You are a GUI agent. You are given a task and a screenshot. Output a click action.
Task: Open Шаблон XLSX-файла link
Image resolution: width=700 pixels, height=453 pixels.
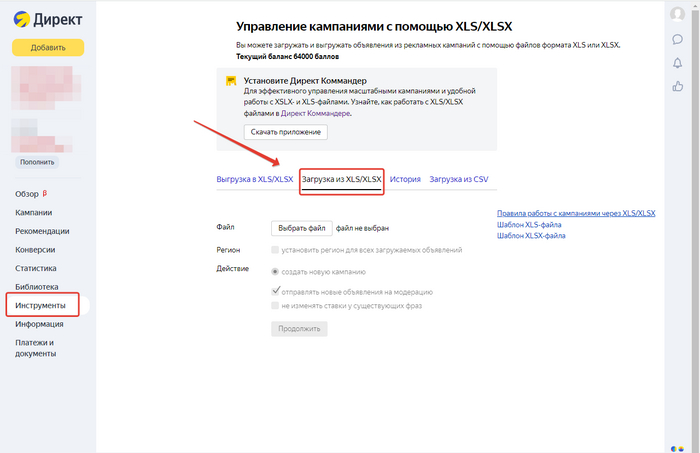pos(531,236)
